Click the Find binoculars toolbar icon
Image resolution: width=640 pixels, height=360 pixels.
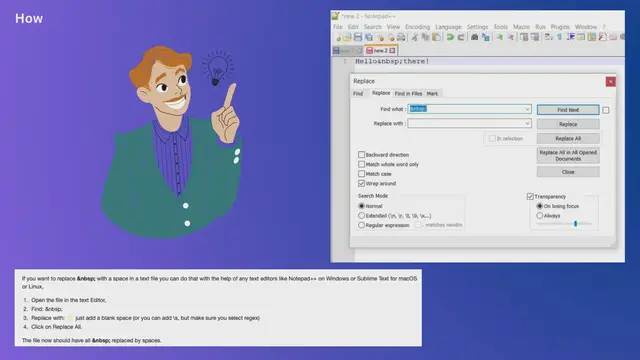(x=474, y=38)
